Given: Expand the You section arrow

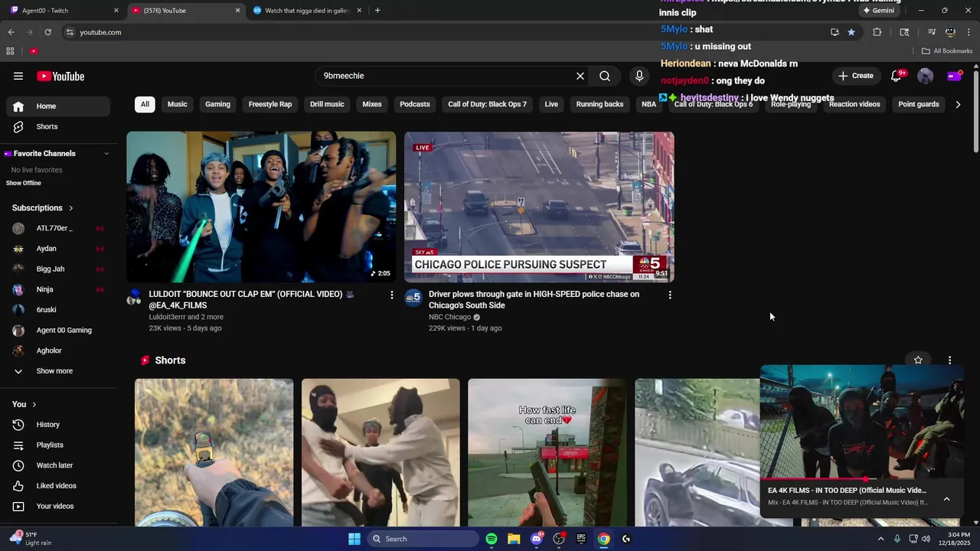Looking at the screenshot, I should point(34,404).
